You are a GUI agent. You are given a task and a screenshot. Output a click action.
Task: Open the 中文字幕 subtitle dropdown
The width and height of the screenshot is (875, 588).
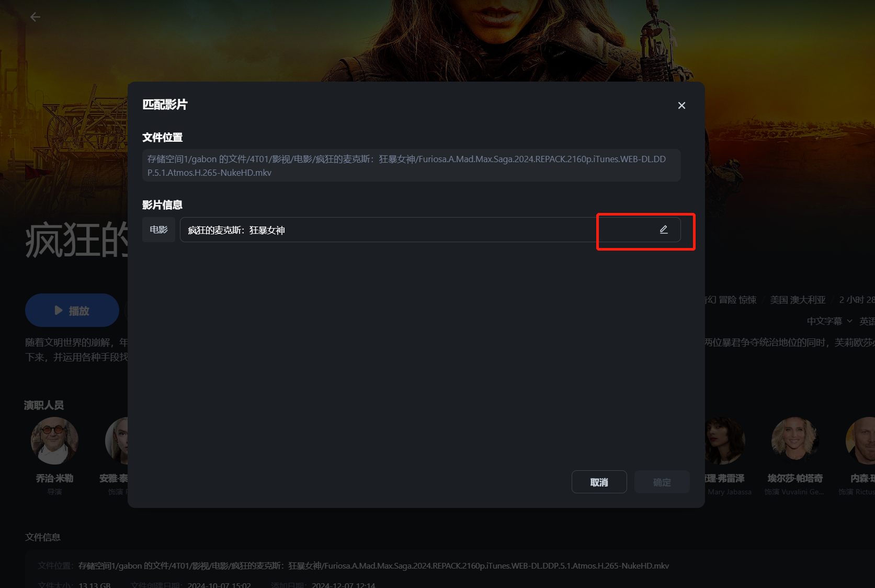click(x=829, y=321)
